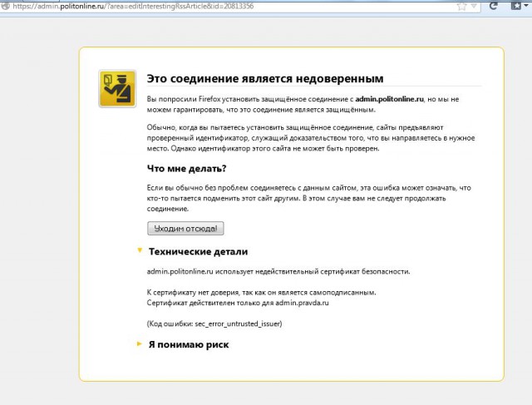Reload the page with refresh icon
This screenshot has height=405, width=532.
[x=494, y=6]
